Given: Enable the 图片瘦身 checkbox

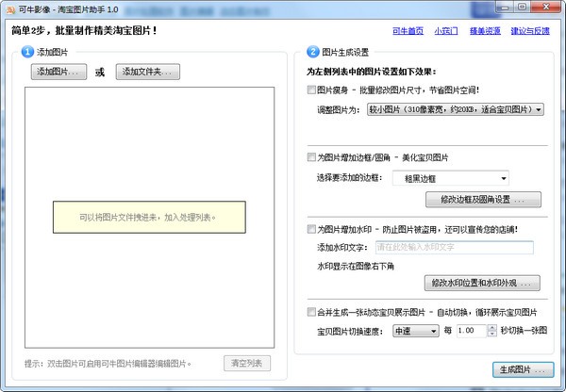Looking at the screenshot, I should click(311, 90).
